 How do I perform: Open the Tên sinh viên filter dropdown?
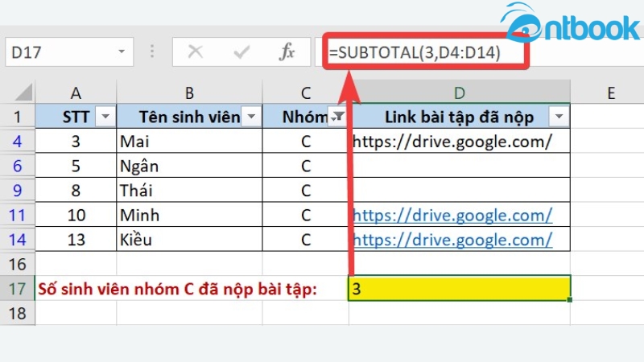(x=251, y=117)
